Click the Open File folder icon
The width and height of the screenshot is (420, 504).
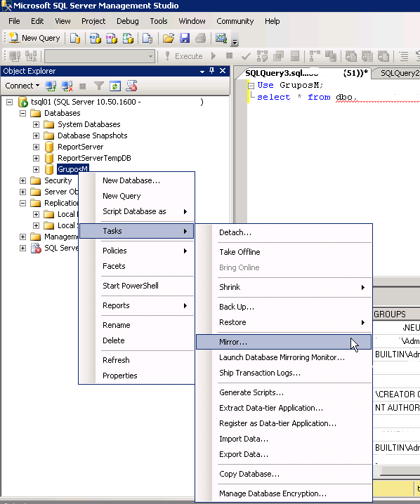(x=168, y=38)
